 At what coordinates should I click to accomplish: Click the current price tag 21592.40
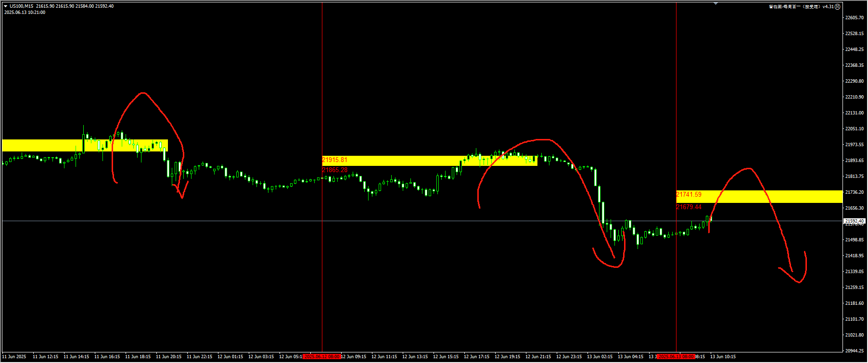[x=854, y=221]
